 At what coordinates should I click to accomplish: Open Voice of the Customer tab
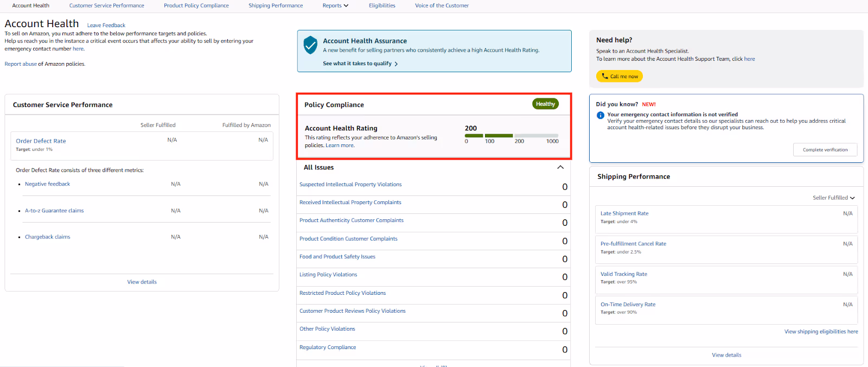442,5
